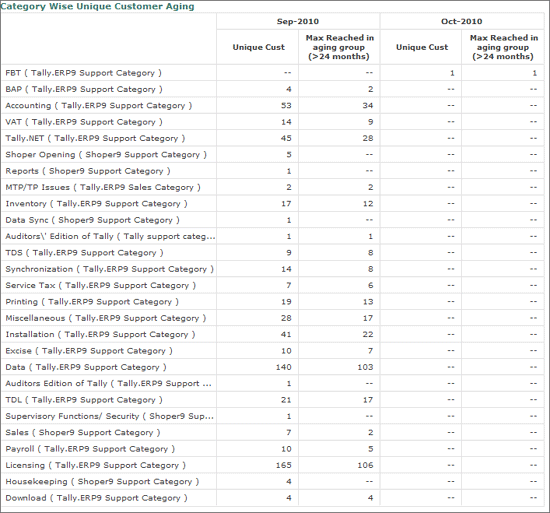
Task: Select the Synchronization category row
Action: pos(273,269)
